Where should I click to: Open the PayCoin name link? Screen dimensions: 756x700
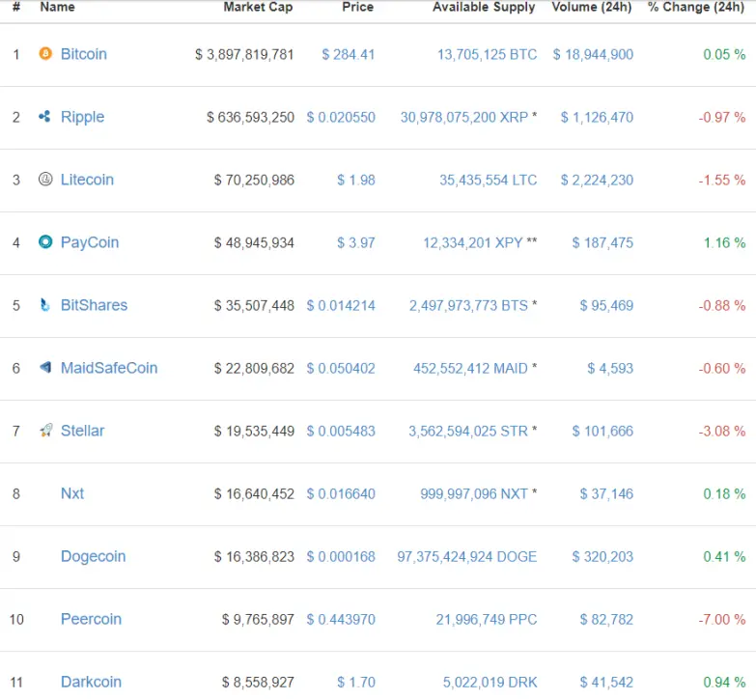click(90, 242)
